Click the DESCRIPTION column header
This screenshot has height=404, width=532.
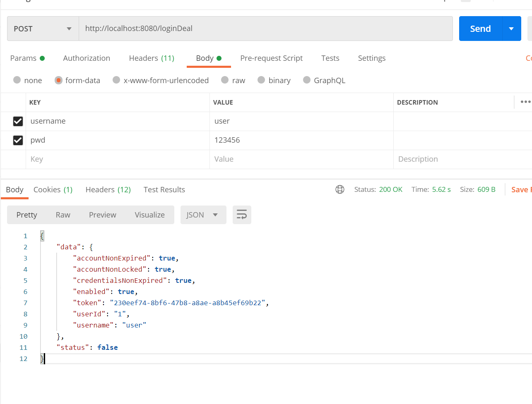(x=417, y=102)
